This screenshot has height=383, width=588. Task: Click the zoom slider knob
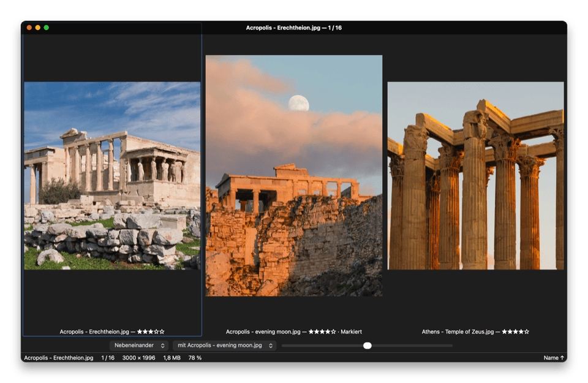[x=367, y=346]
